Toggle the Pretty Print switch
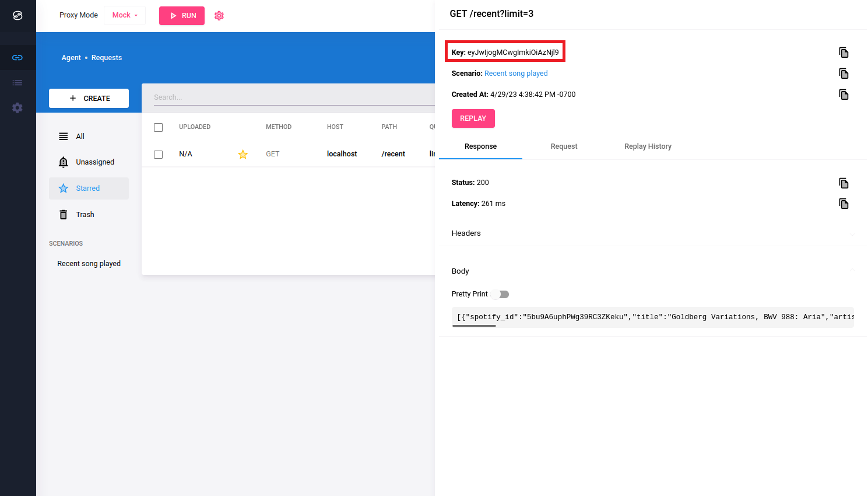The width and height of the screenshot is (868, 496). pyautogui.click(x=500, y=294)
